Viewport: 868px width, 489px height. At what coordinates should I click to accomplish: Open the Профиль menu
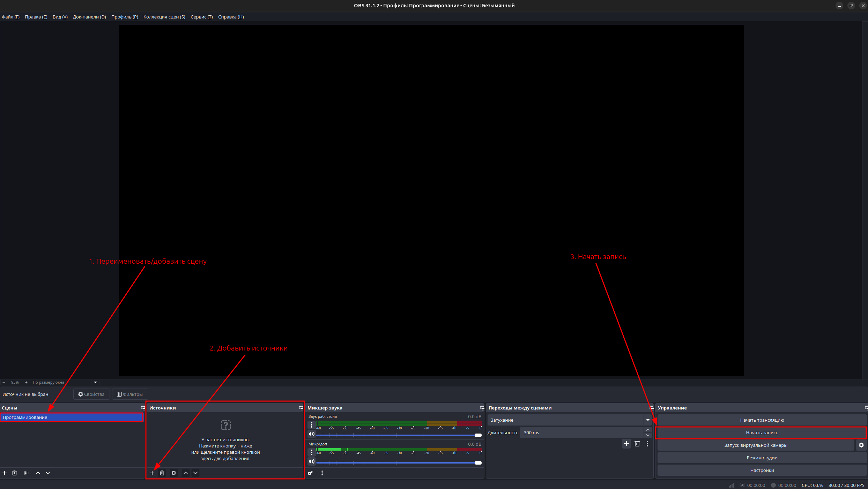125,17
